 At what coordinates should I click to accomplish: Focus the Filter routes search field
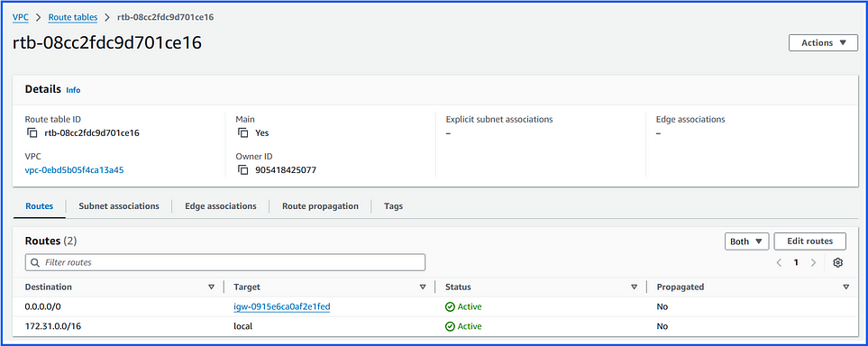click(225, 262)
